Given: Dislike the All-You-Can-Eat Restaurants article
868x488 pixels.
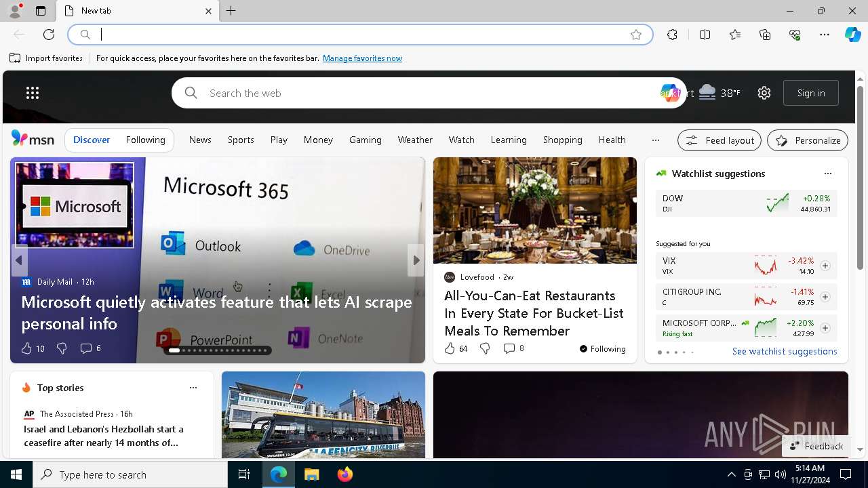Looking at the screenshot, I should pyautogui.click(x=485, y=348).
